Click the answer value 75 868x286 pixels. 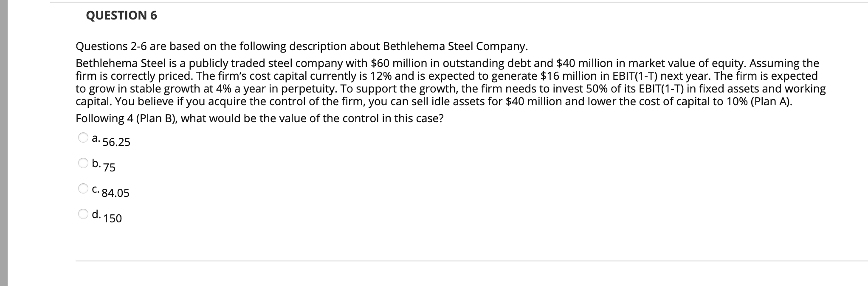(109, 168)
